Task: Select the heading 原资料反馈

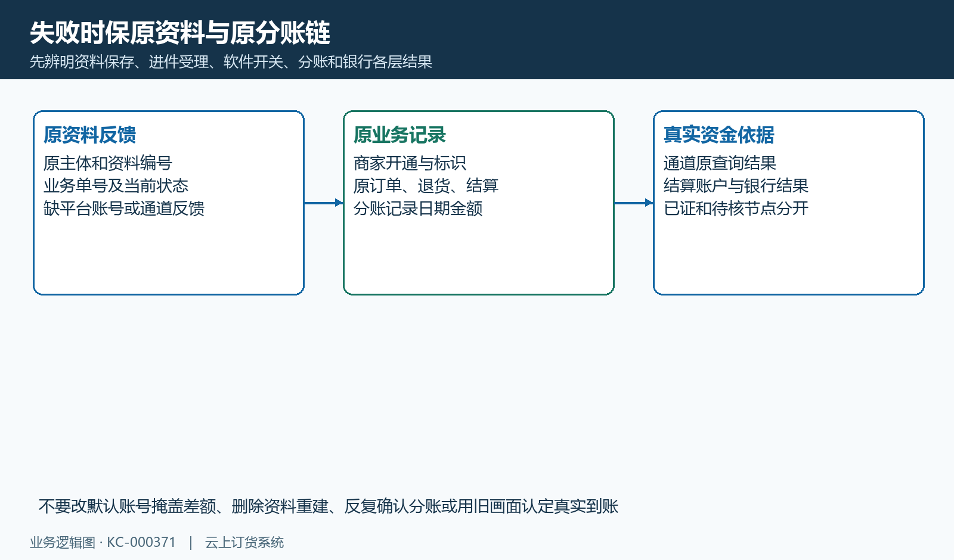Action: point(89,135)
